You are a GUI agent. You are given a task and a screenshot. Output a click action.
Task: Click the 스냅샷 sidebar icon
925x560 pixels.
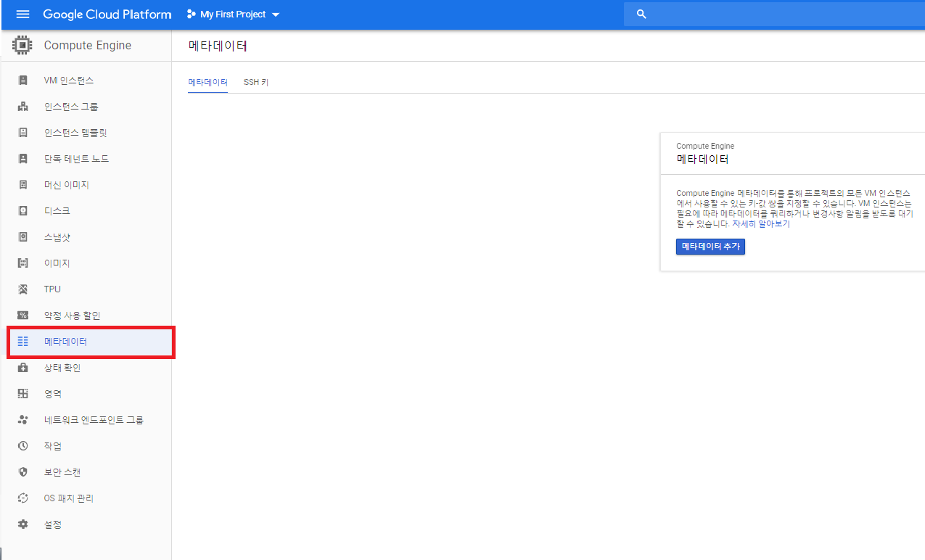(22, 237)
